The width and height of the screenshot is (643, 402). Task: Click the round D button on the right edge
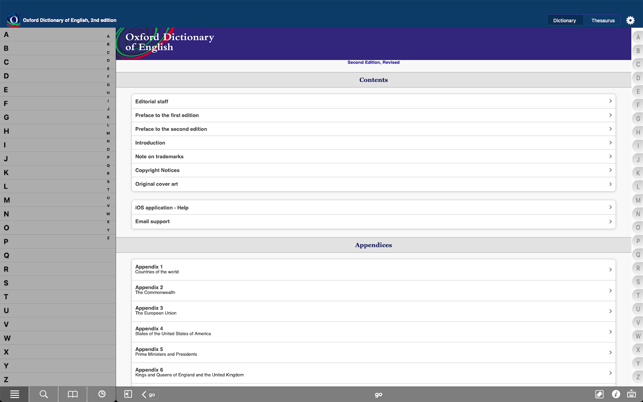(638, 78)
